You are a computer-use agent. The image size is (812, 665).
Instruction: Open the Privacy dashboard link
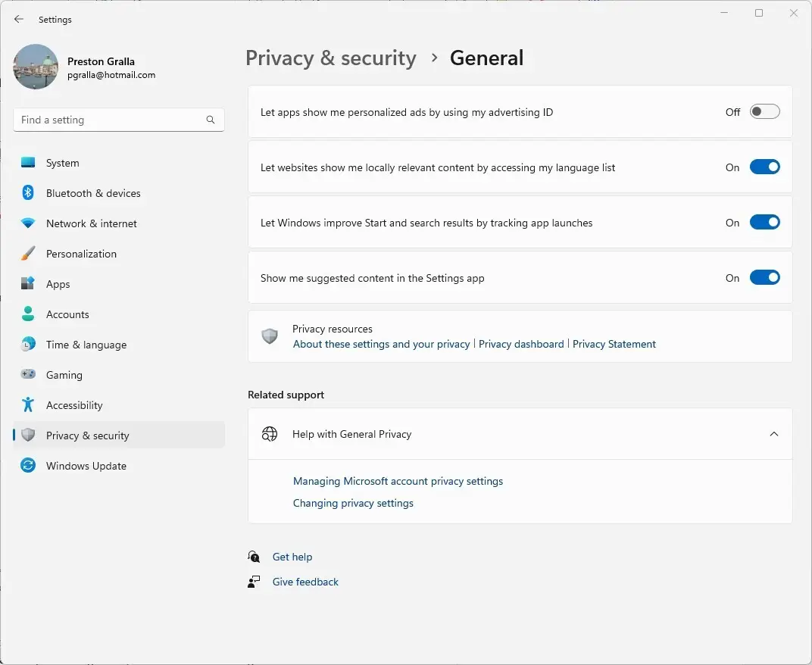coord(521,344)
